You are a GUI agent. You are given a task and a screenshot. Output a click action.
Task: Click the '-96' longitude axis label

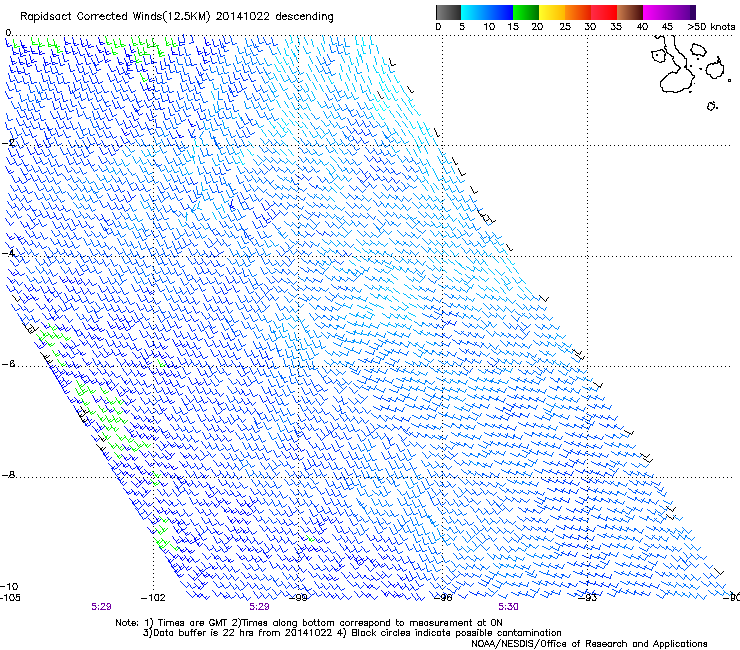pyautogui.click(x=443, y=598)
